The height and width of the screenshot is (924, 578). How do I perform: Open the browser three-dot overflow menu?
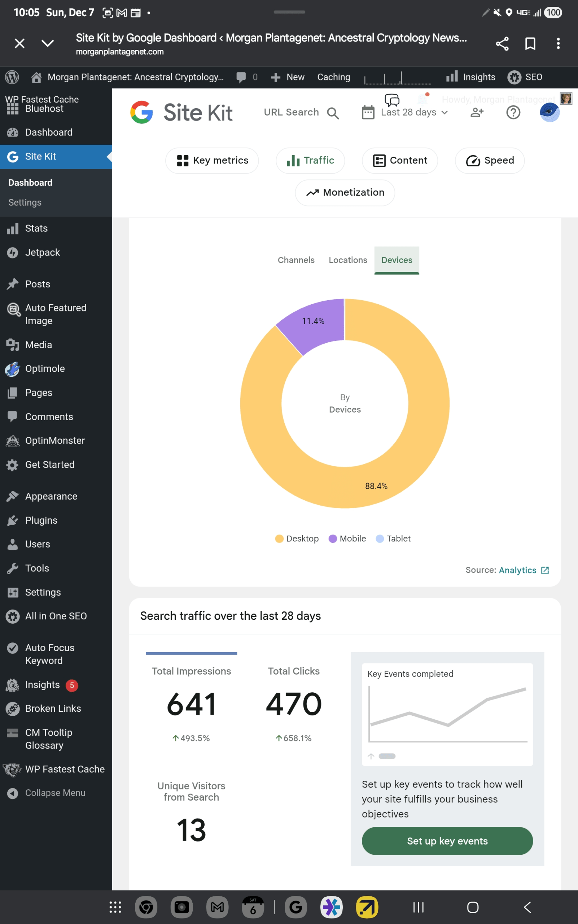[558, 44]
